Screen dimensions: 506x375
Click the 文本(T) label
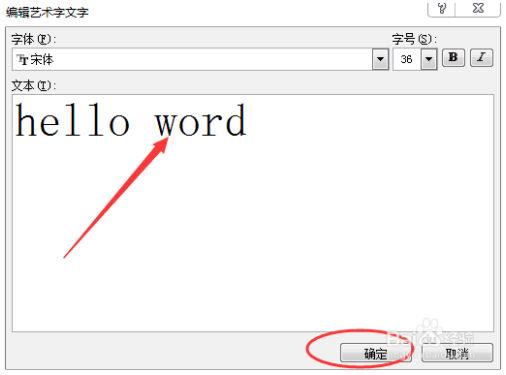pyautogui.click(x=34, y=86)
